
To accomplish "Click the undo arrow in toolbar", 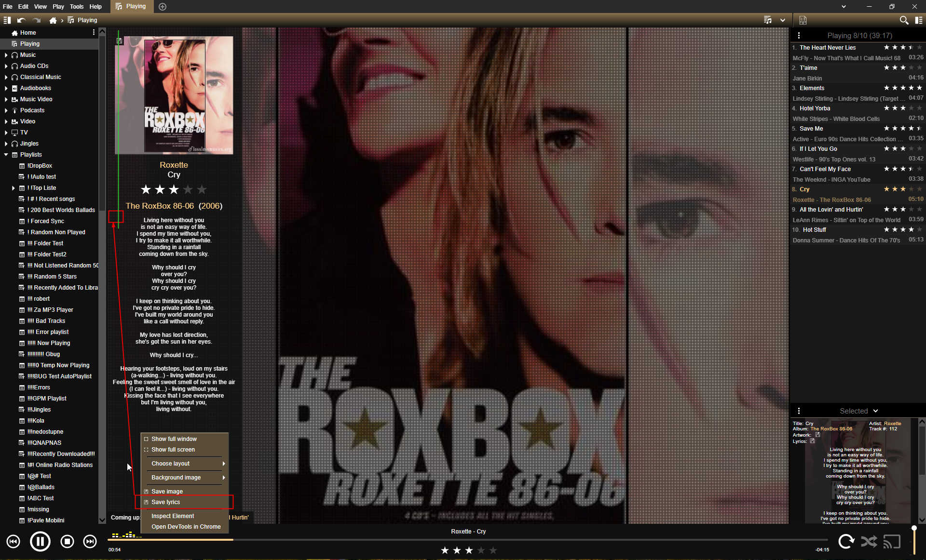I will coord(21,20).
